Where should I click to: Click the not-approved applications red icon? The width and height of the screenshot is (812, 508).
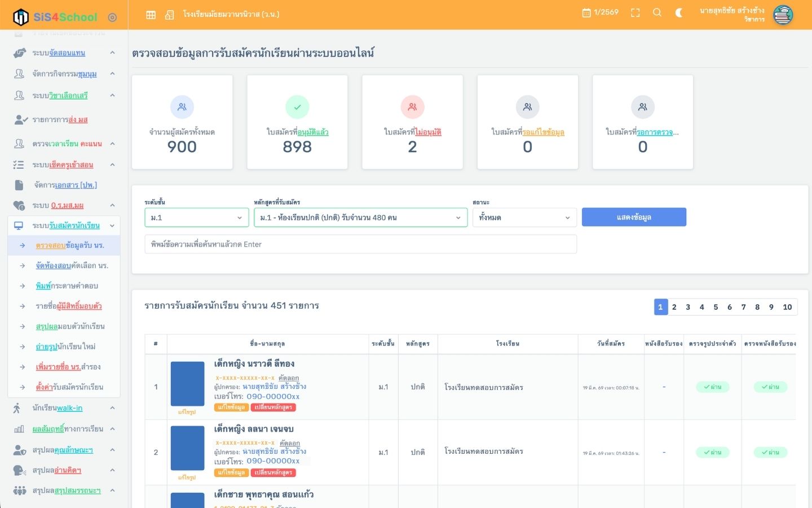412,107
